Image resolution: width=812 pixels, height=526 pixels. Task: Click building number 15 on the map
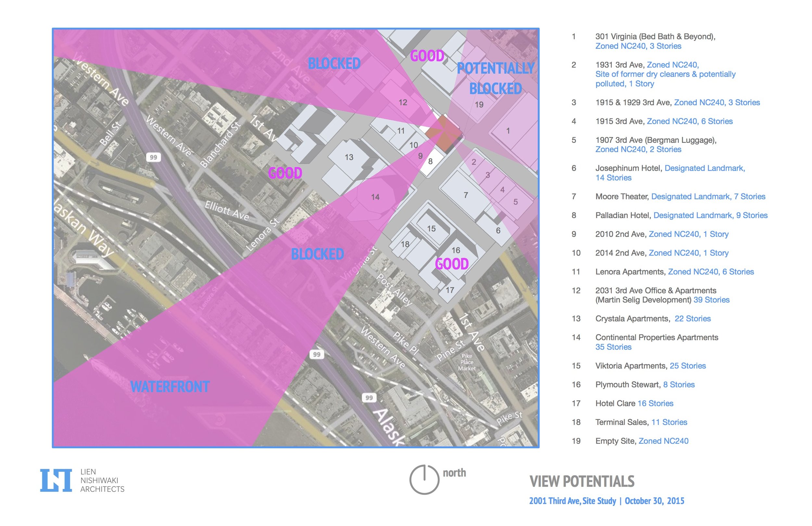(x=431, y=229)
